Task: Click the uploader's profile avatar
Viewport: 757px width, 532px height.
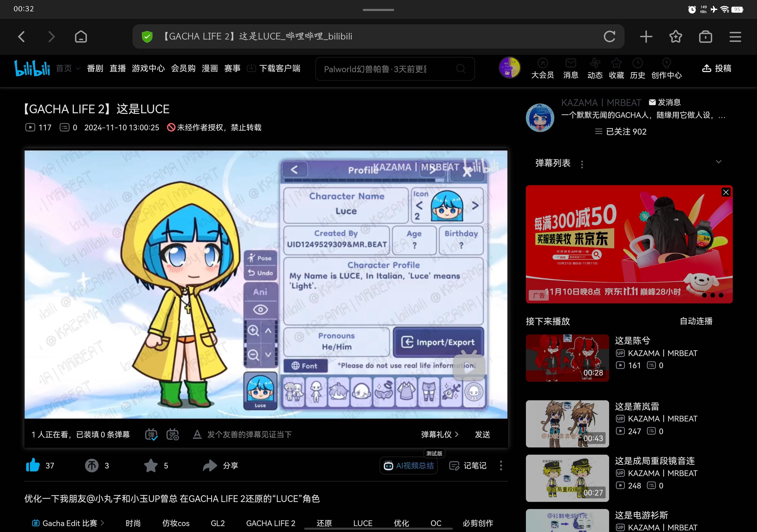Action: click(540, 118)
